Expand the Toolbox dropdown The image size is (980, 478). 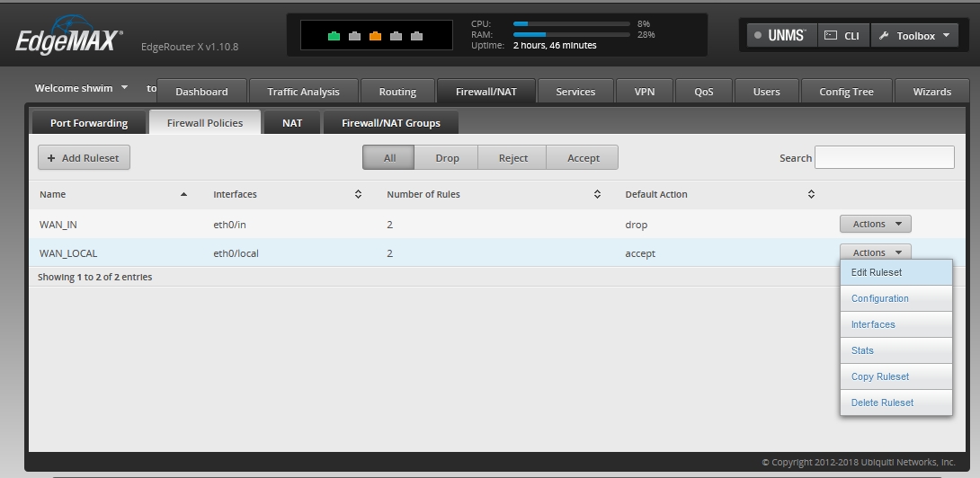[x=915, y=36]
